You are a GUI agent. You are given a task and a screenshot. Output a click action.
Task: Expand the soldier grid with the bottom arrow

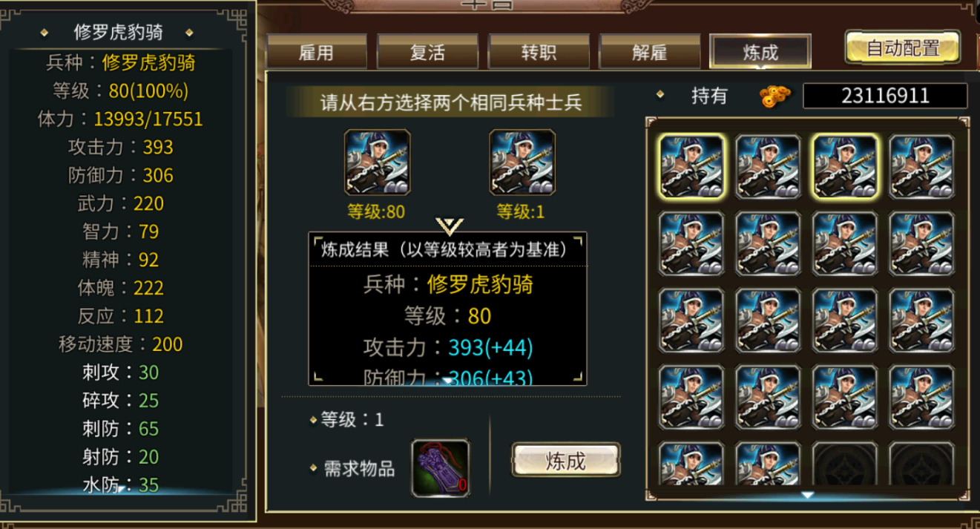(x=808, y=495)
